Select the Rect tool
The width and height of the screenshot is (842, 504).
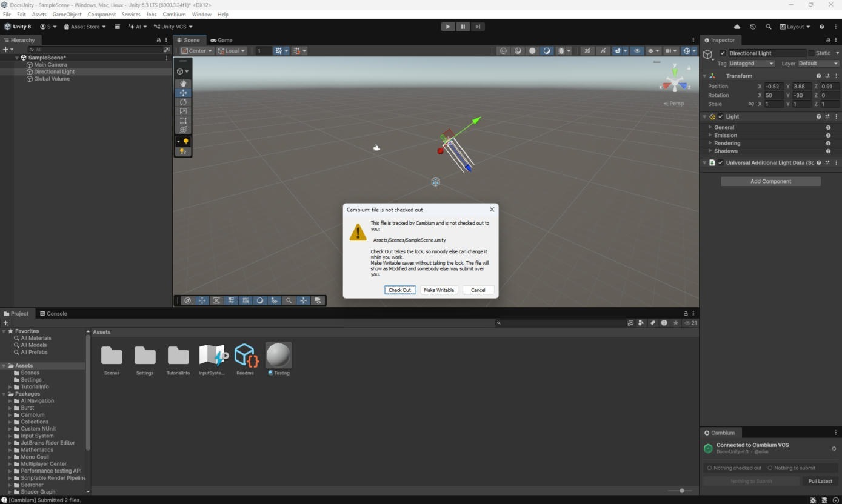pyautogui.click(x=183, y=121)
